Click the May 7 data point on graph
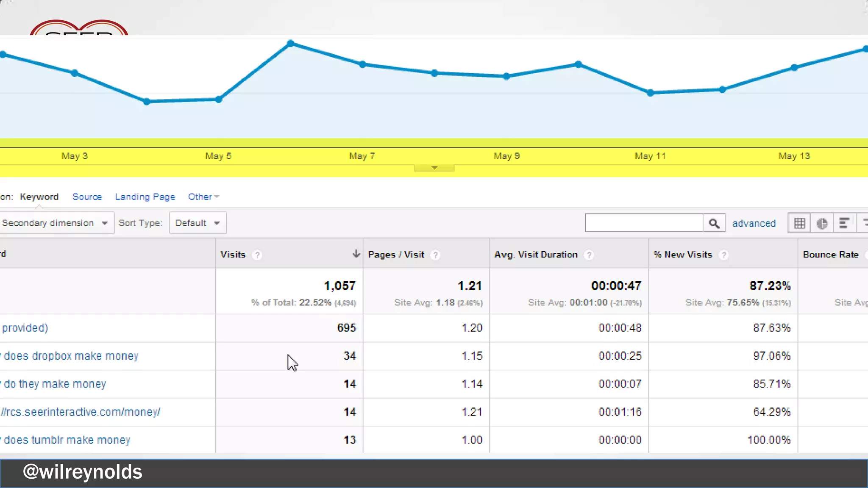Viewport: 868px width, 488px height. [x=362, y=64]
